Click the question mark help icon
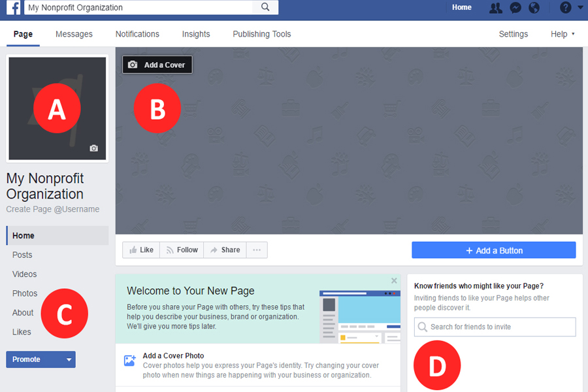The width and height of the screenshot is (588, 392). coord(565,7)
